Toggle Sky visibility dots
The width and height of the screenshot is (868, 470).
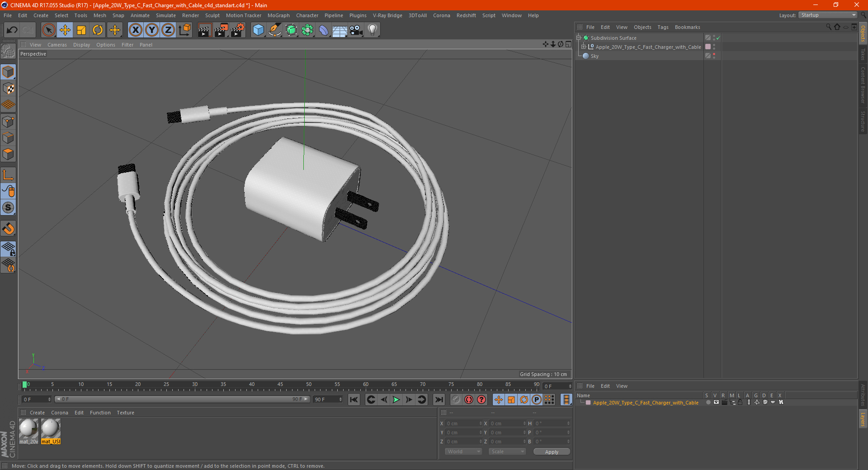714,56
